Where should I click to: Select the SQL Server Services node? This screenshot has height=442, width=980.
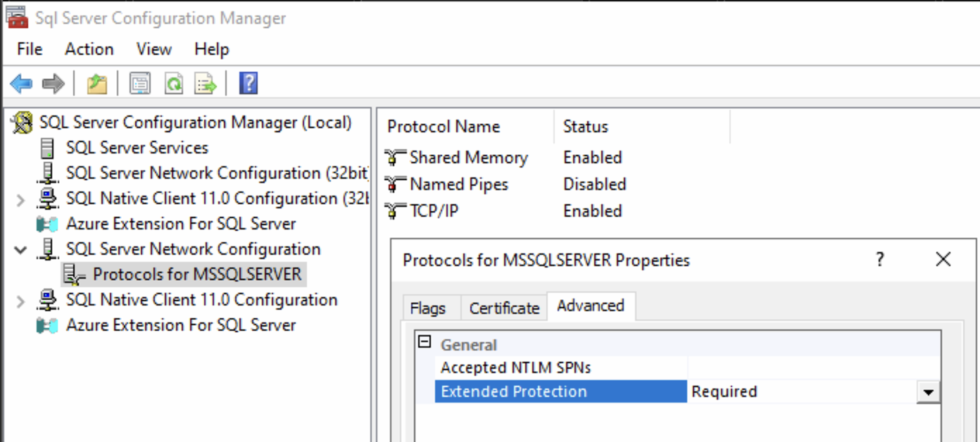[137, 148]
